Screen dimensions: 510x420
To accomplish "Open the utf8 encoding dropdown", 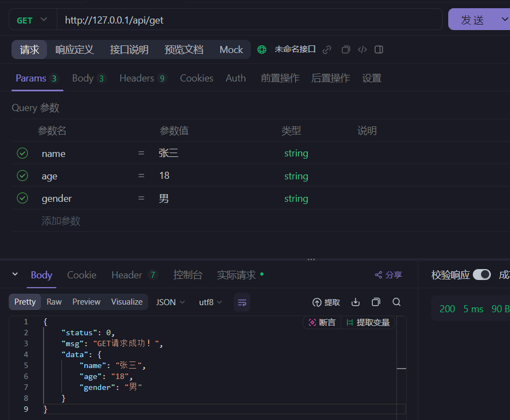I will pos(210,302).
